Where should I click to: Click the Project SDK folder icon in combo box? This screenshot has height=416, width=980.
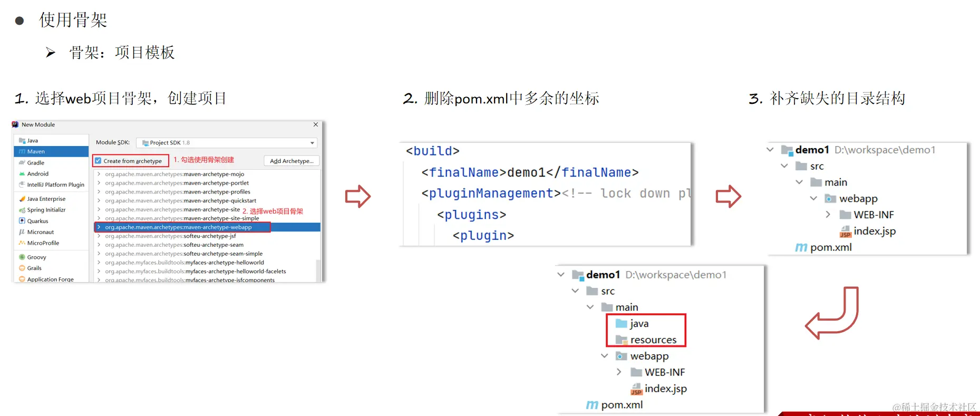tap(145, 143)
